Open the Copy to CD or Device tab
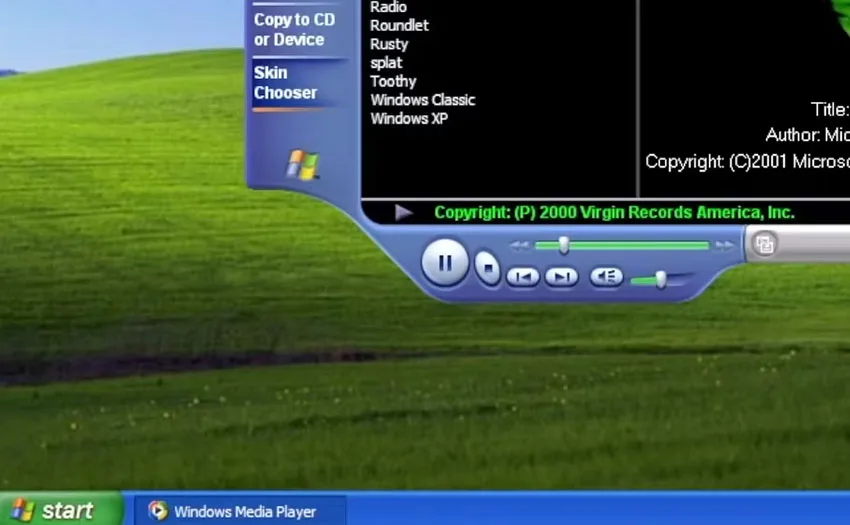850x525 pixels. click(294, 30)
